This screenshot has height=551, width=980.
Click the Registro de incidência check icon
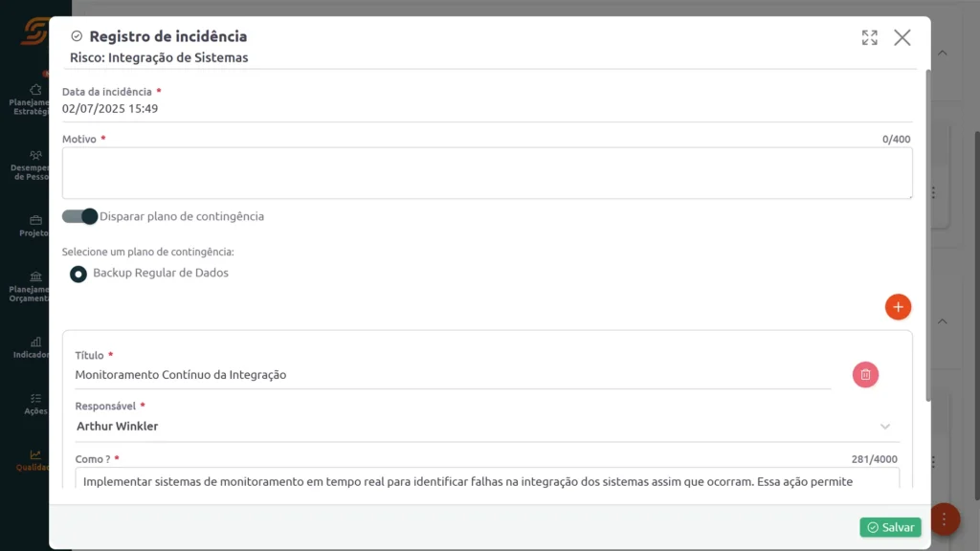77,36
